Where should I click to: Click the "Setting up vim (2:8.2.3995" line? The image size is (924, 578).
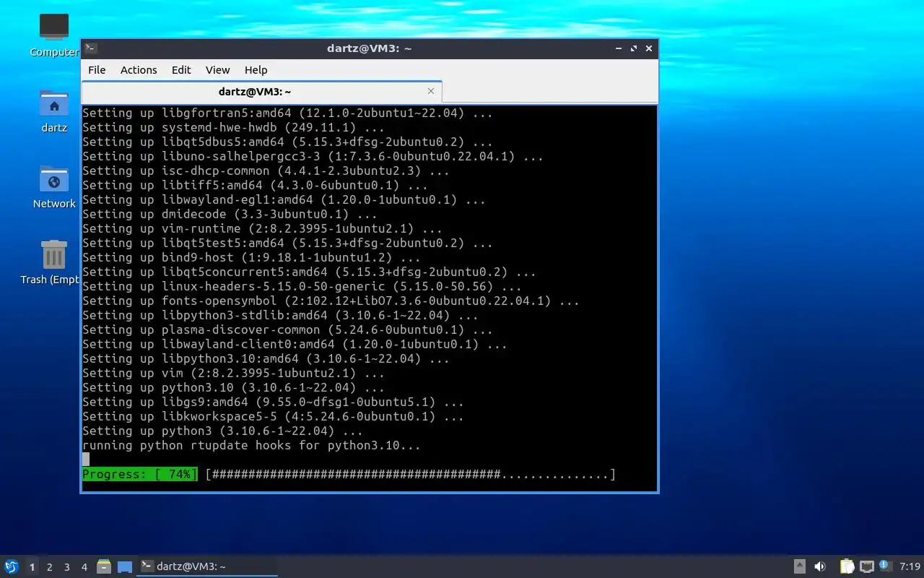tap(233, 374)
